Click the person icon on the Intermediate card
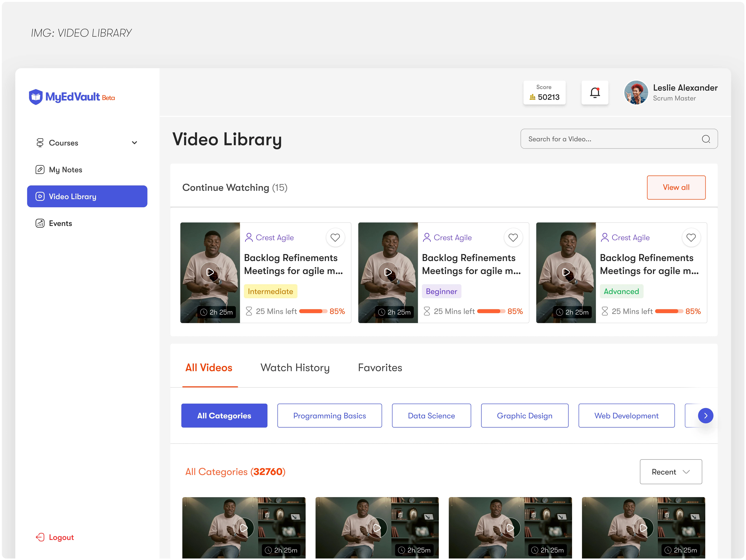This screenshot has width=746, height=560. point(249,237)
